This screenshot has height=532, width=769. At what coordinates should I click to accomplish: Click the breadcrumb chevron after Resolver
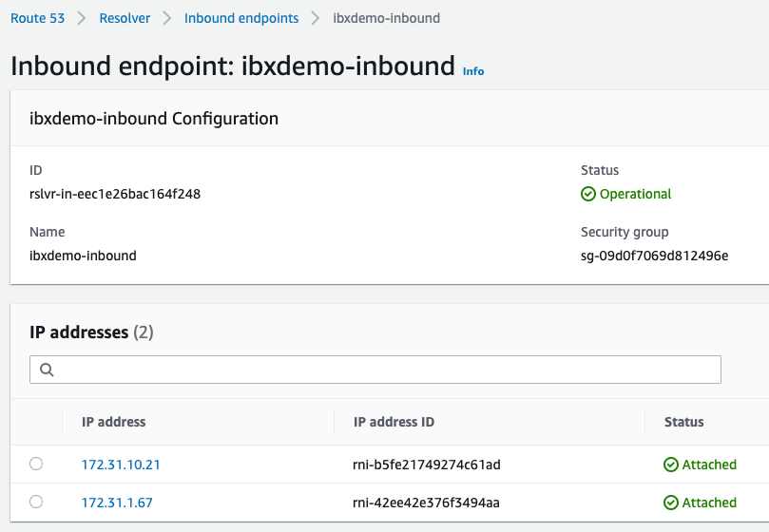pyautogui.click(x=167, y=18)
